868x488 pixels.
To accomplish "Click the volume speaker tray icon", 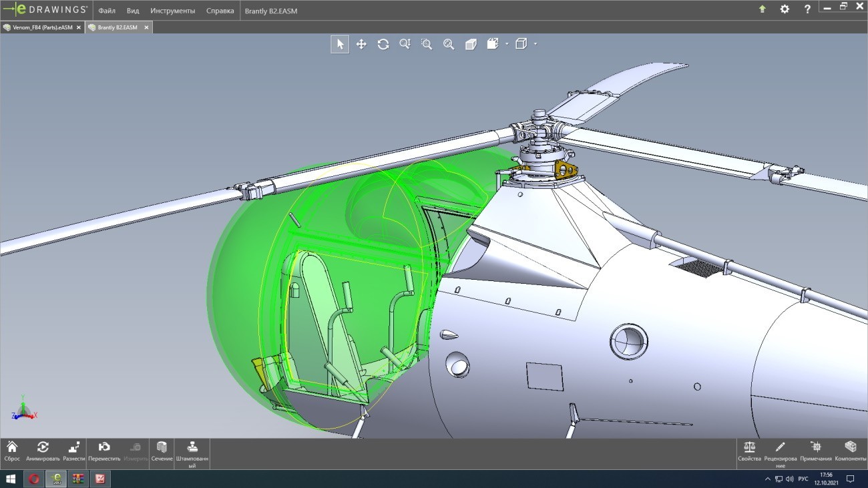I will [x=790, y=479].
